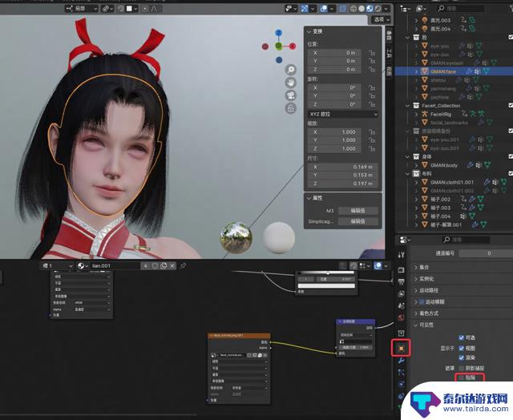The image size is (513, 420).
Task: Select material preview shading mode
Action: pos(370,9)
